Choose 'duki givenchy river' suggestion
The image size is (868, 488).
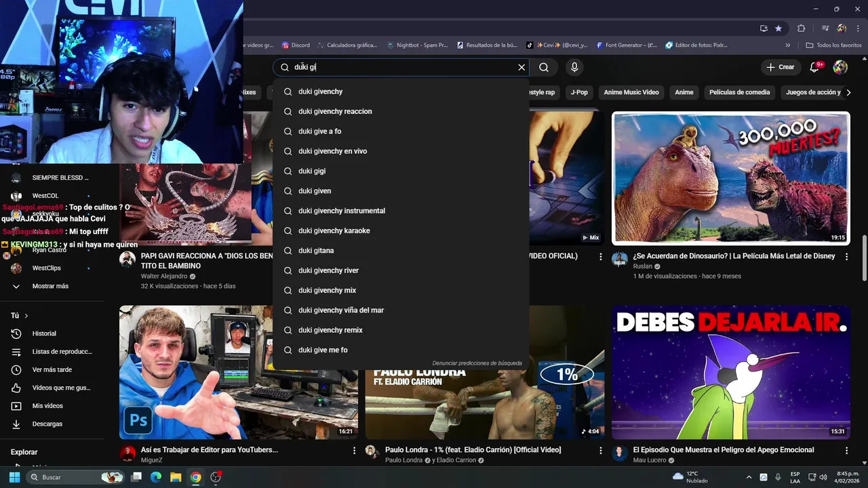point(401,270)
